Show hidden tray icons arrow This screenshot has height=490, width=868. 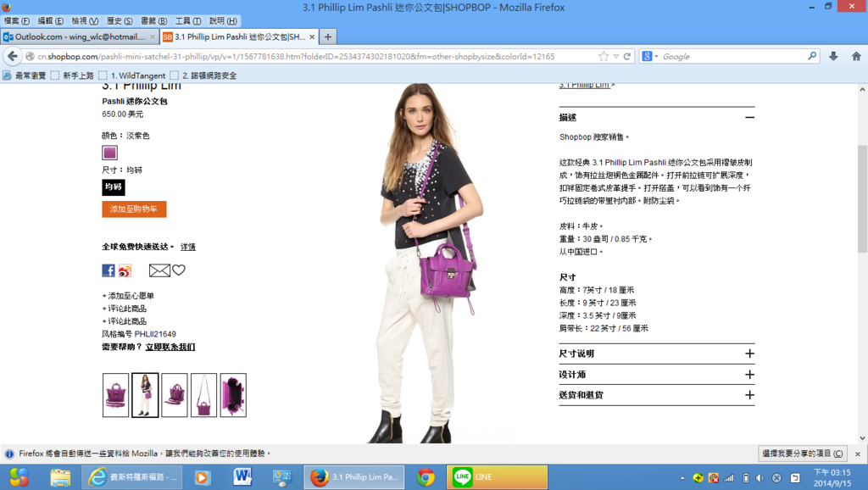point(682,477)
